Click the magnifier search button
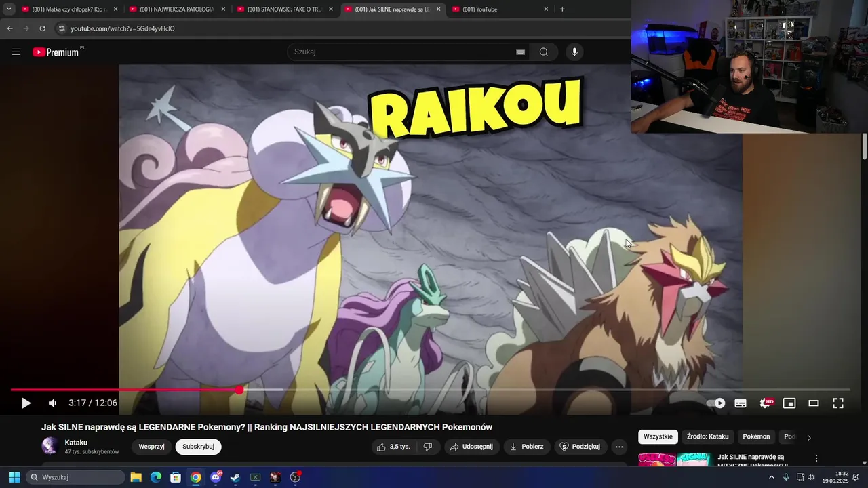 544,52
